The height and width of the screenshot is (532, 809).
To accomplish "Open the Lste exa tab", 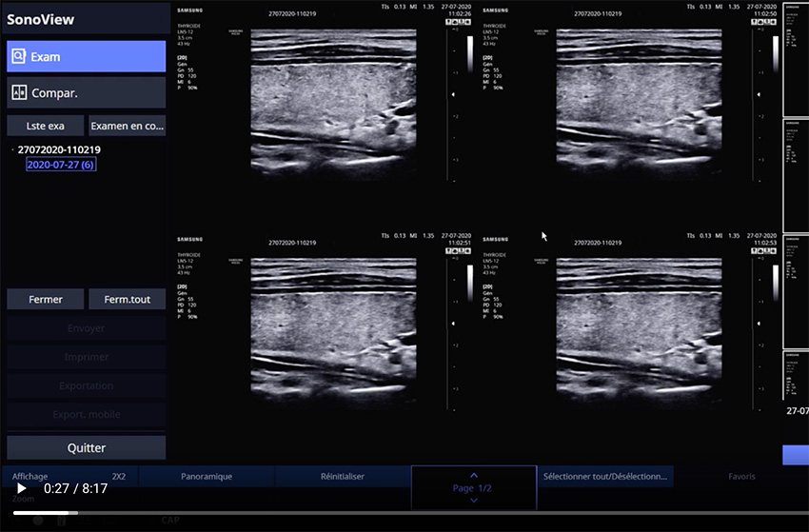I will [x=46, y=126].
